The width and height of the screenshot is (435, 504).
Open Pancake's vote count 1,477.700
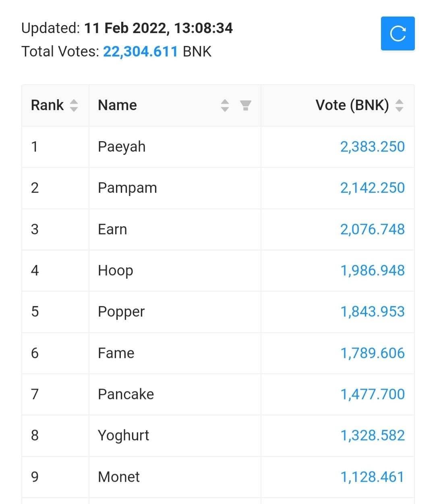[372, 394]
